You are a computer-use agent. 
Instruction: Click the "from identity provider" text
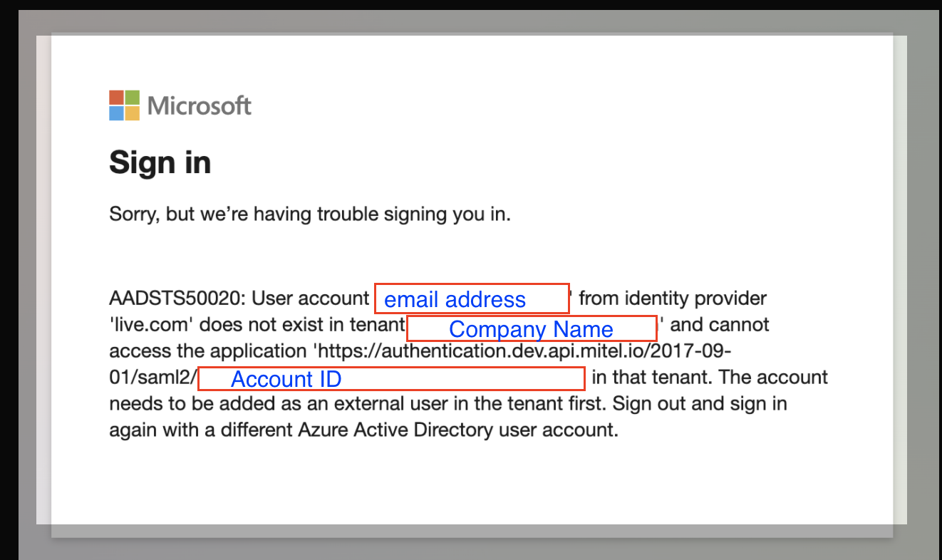[673, 299]
